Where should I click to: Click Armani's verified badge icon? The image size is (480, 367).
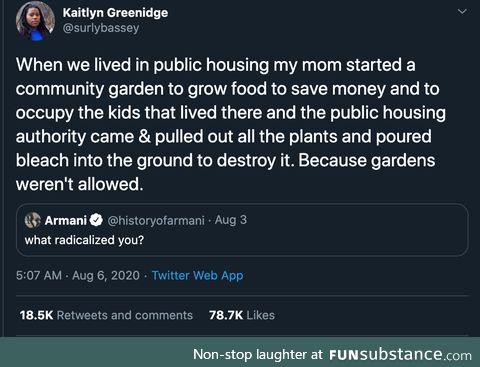96,220
